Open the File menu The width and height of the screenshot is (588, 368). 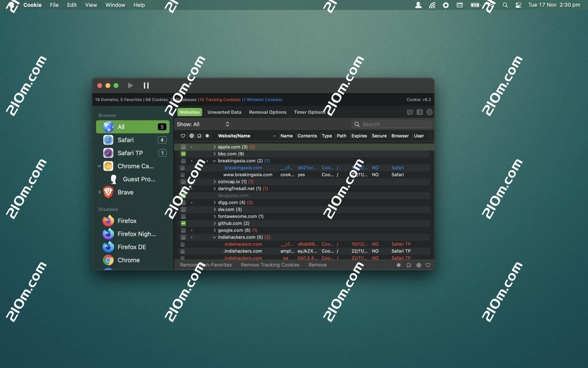(x=54, y=5)
